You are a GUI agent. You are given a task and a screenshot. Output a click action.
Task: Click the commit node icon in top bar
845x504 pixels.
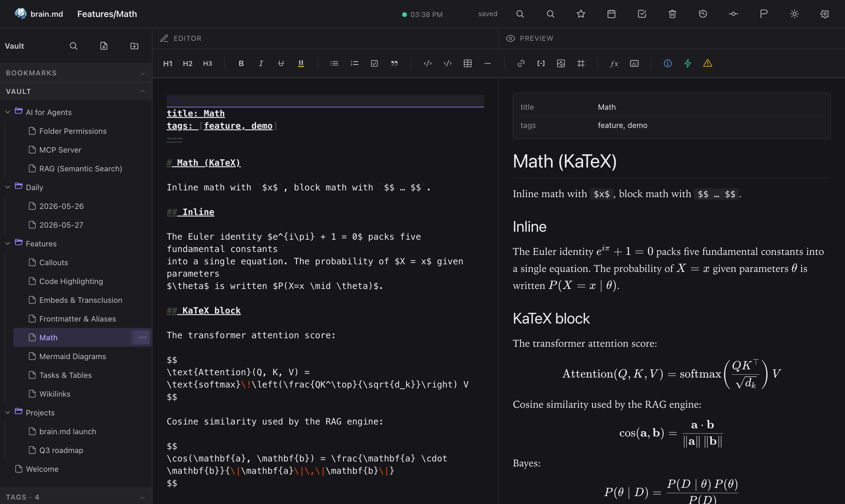733,14
